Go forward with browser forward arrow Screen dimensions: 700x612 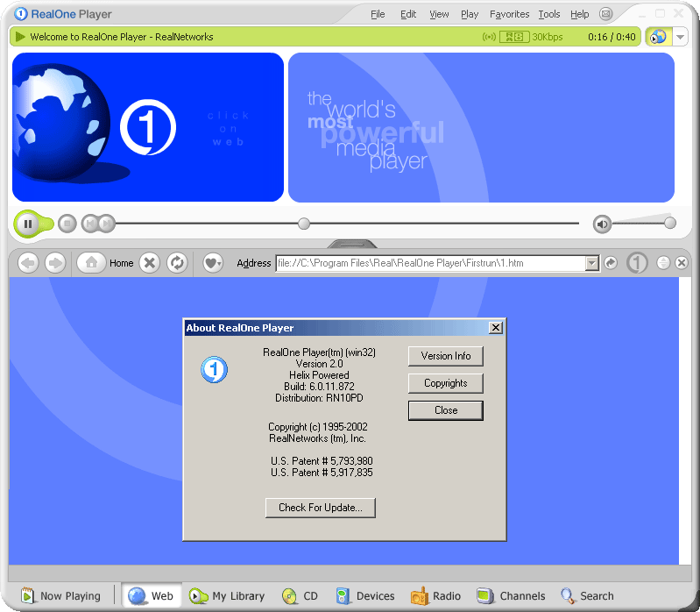55,263
